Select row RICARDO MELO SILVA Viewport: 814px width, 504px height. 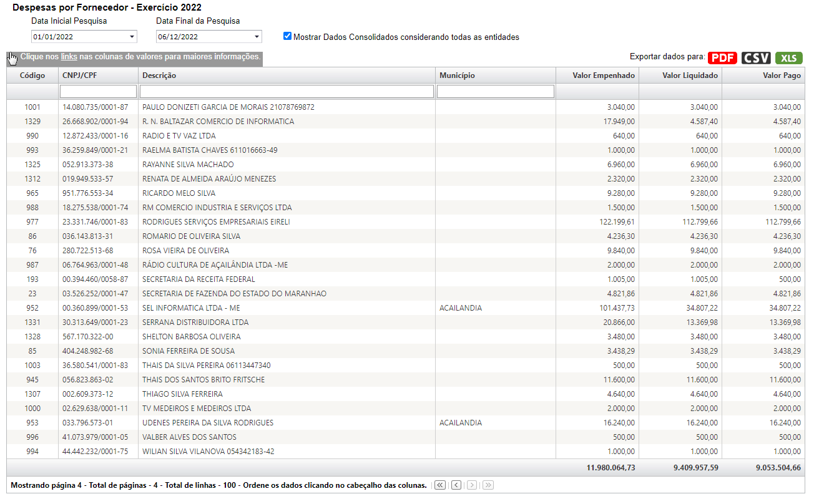(406, 193)
